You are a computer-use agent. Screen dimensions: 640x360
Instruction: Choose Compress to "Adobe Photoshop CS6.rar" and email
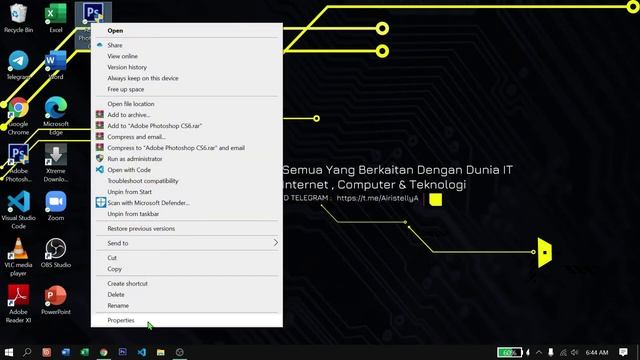click(x=187, y=148)
